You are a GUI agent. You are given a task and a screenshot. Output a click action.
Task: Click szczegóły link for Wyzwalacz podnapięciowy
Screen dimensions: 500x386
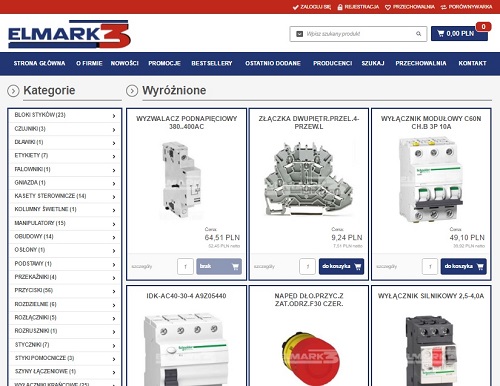click(142, 266)
